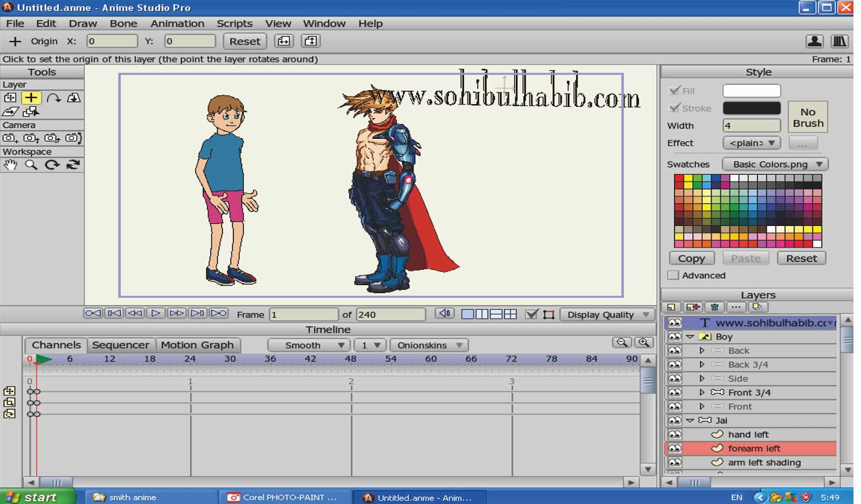Screen dimensions: 861x504
Task: Open the Bone menu
Action: pos(123,24)
